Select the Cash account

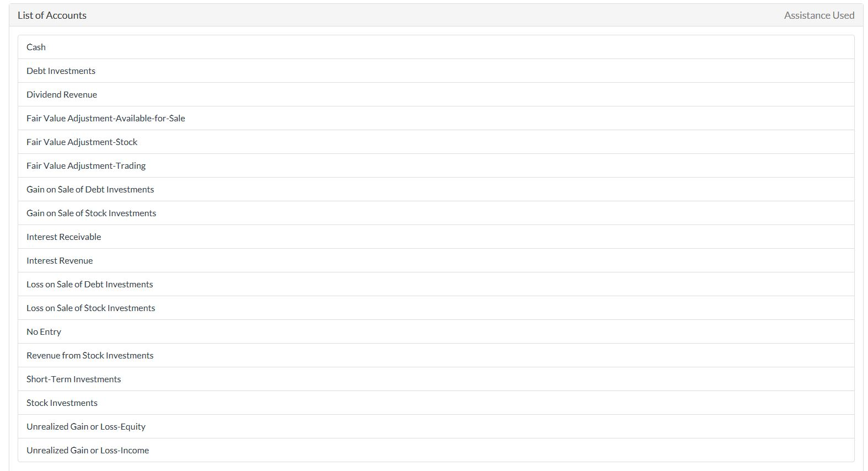pyautogui.click(x=36, y=47)
